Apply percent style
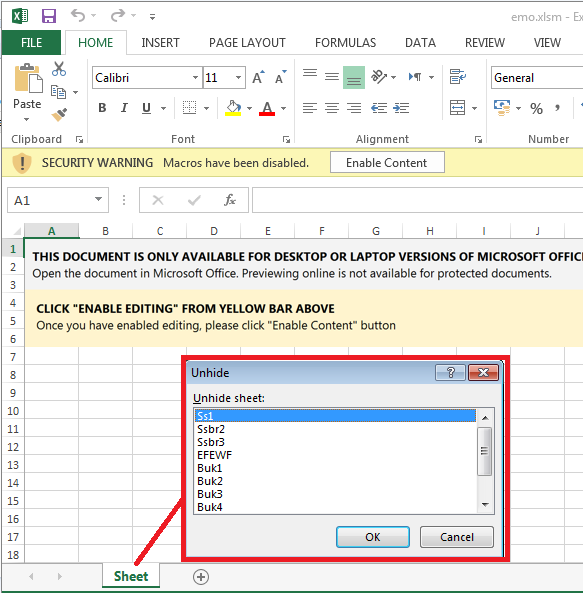This screenshot has height=593, width=584. click(536, 109)
